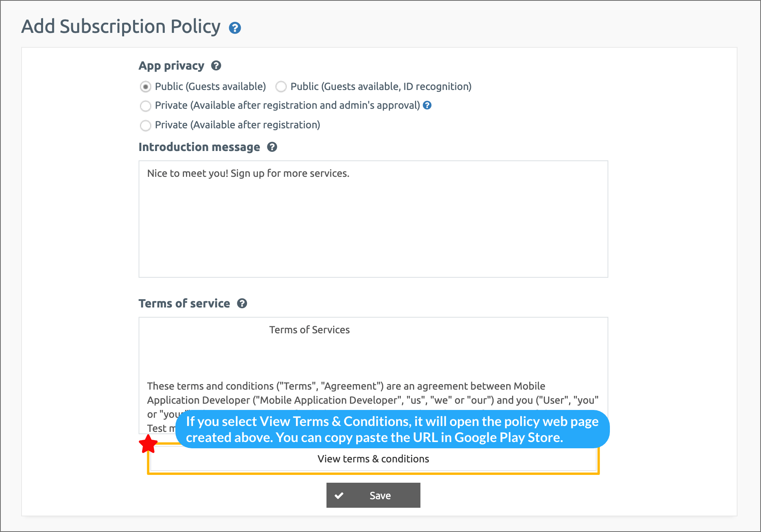Open the App privacy help icon
761x532 pixels.
pyautogui.click(x=216, y=66)
